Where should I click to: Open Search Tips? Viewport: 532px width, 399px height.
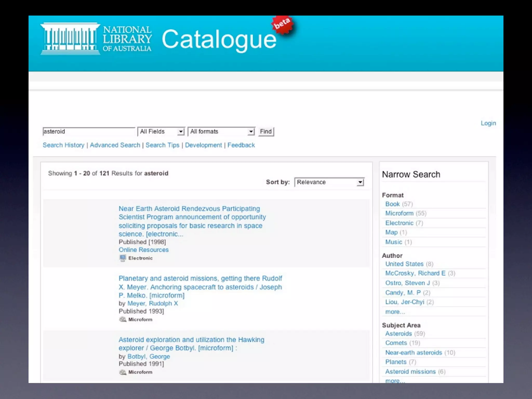[163, 145]
